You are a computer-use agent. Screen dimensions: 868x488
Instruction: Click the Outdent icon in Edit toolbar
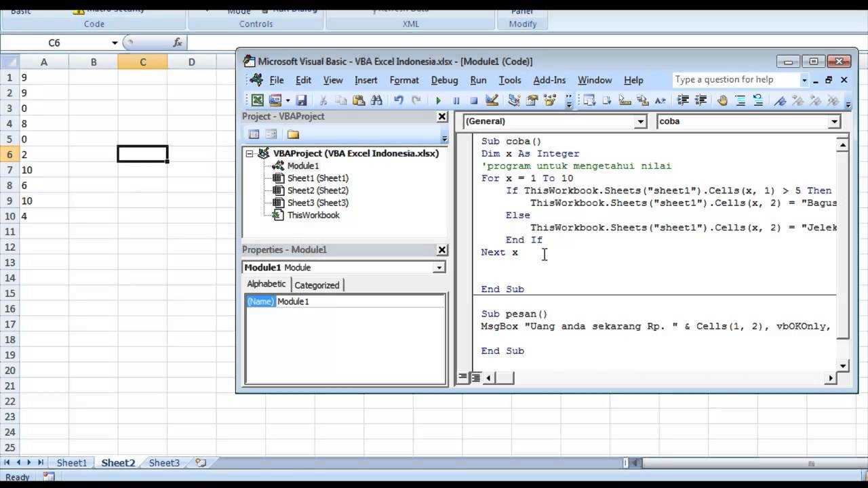701,100
